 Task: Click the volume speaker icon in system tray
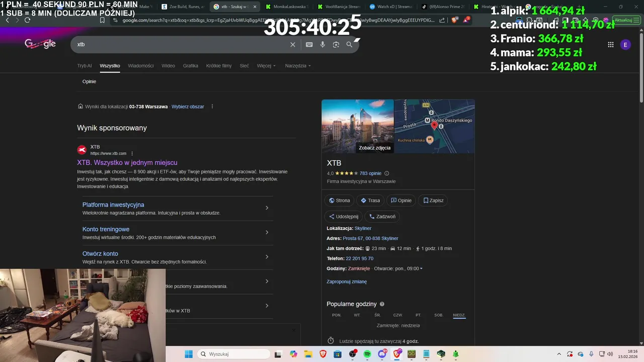(610, 354)
